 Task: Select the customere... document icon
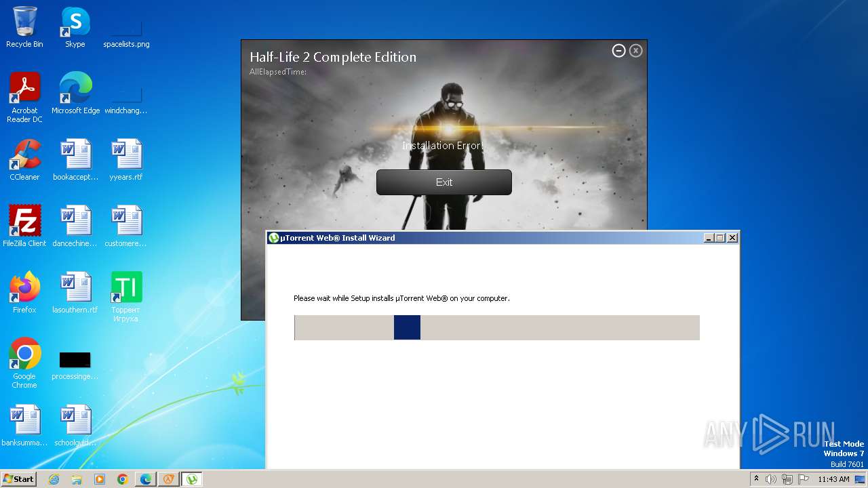[126, 226]
